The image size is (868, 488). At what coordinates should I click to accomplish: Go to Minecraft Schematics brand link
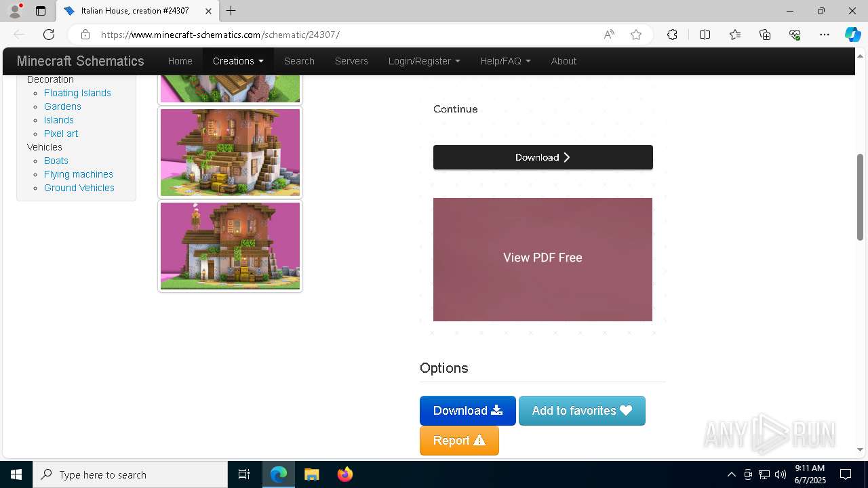coord(81,61)
